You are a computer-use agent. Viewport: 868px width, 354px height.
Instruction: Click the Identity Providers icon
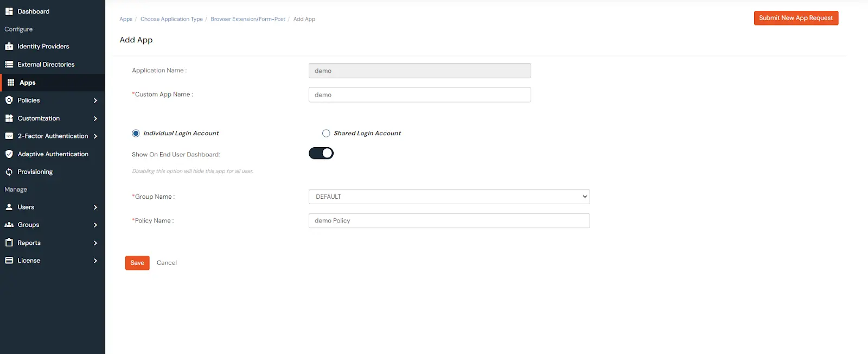point(9,47)
